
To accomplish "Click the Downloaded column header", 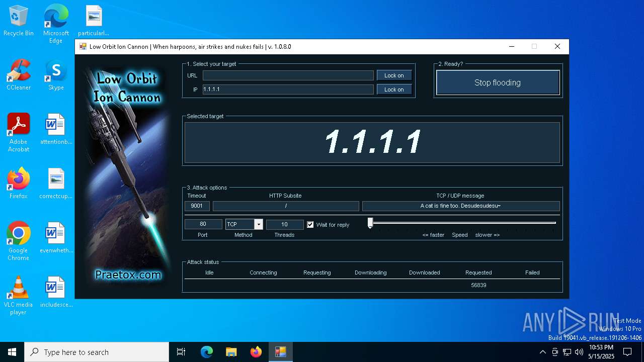I will (424, 273).
